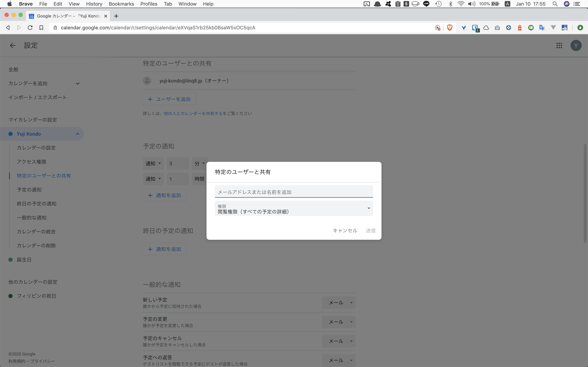The height and width of the screenshot is (367, 588).
Task: Select the 予定の通知 sidebar item
Action: [29, 190]
